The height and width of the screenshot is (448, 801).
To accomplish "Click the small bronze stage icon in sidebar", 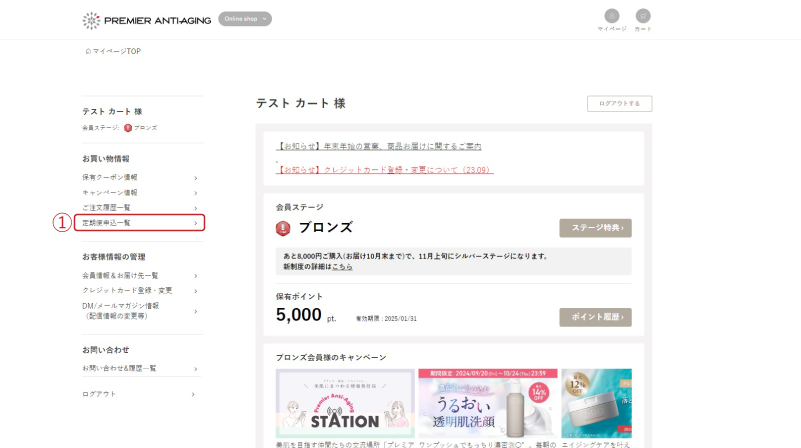I will click(x=128, y=128).
